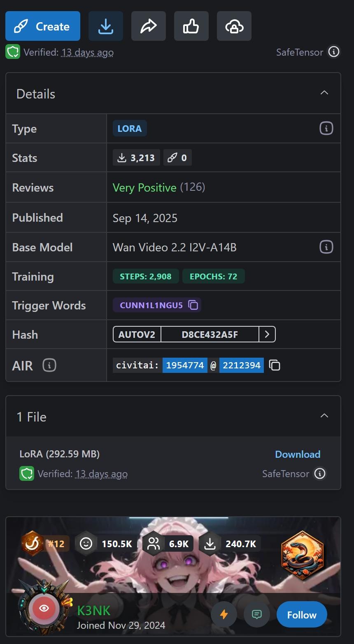The height and width of the screenshot is (644, 354).
Task: Copy the civitai AIR identifier
Action: (275, 365)
